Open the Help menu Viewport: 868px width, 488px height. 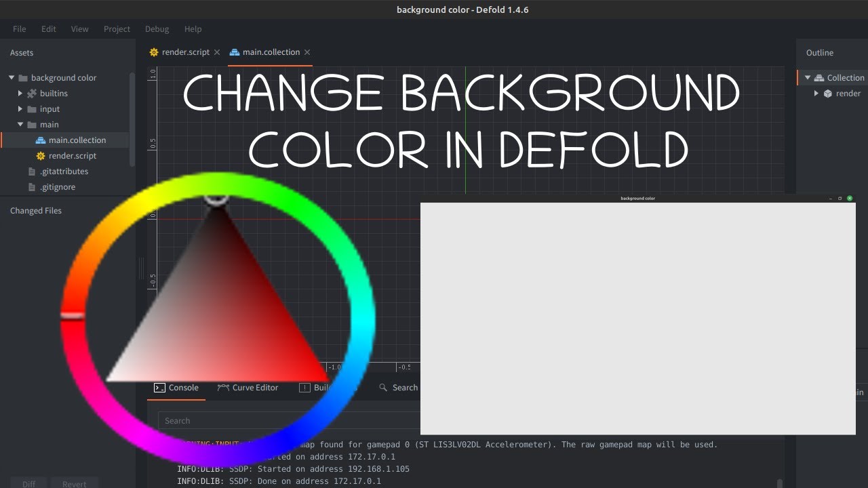click(193, 29)
